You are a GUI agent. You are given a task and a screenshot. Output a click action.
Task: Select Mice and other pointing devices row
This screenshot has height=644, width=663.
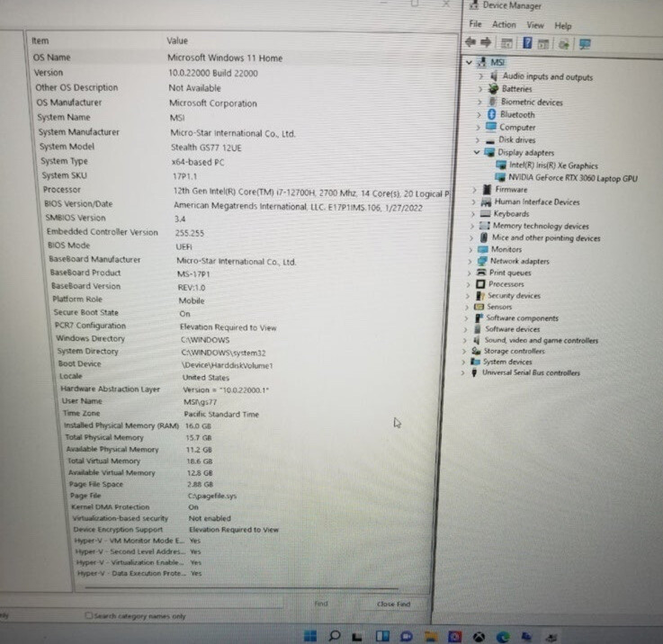tap(546, 237)
